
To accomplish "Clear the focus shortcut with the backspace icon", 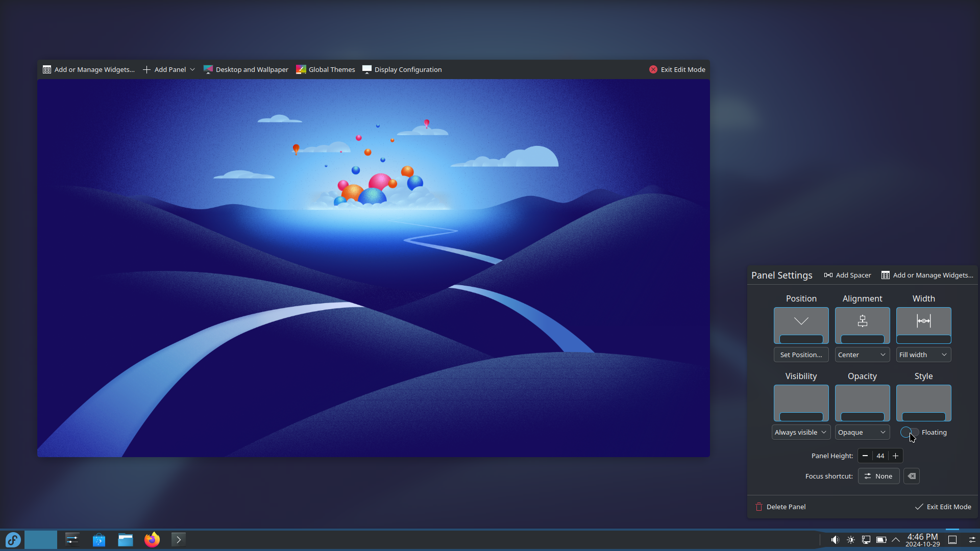I will 912,476.
